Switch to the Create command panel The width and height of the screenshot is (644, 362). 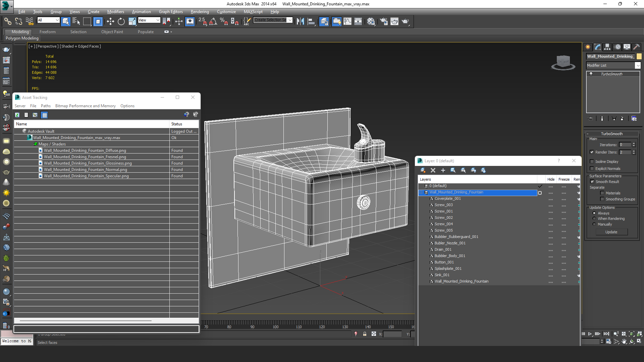(x=588, y=47)
